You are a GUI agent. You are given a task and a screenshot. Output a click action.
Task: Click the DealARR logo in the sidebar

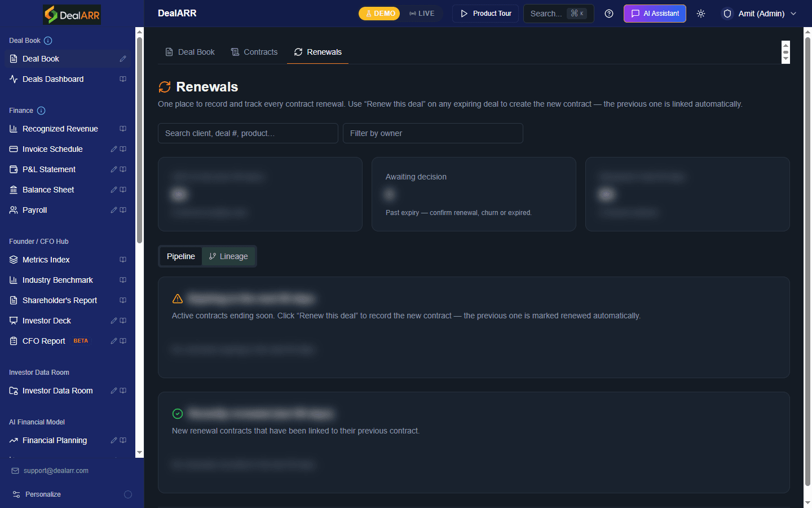pos(72,14)
